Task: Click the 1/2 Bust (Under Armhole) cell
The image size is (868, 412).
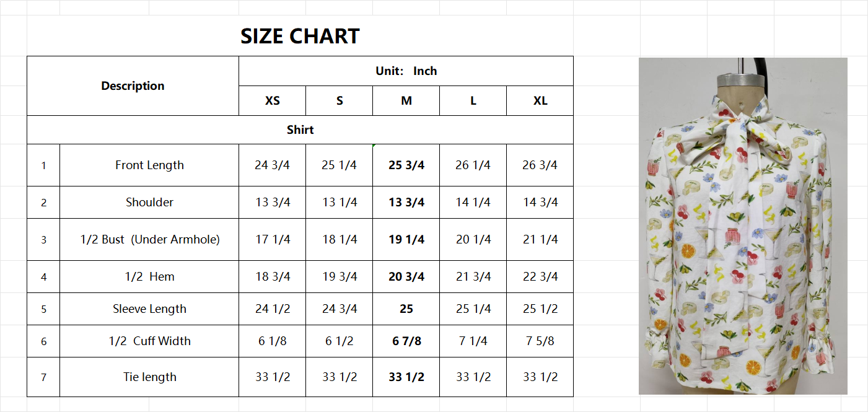Action: click(149, 240)
